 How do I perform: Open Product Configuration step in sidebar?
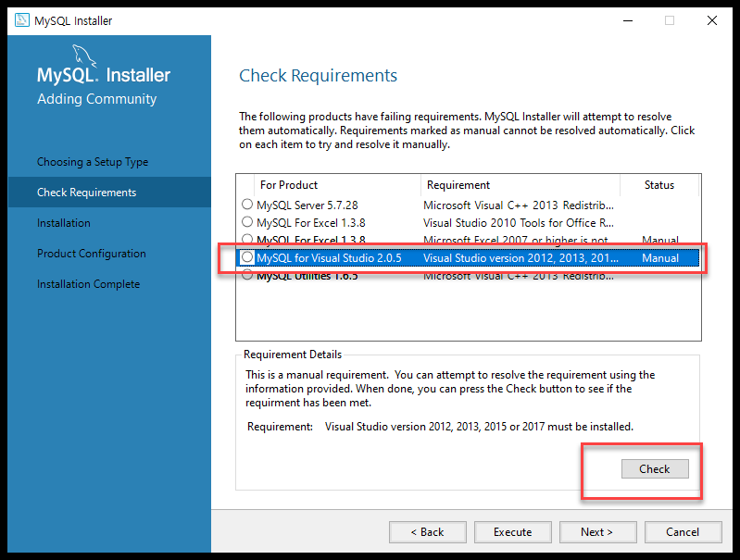pos(92,254)
